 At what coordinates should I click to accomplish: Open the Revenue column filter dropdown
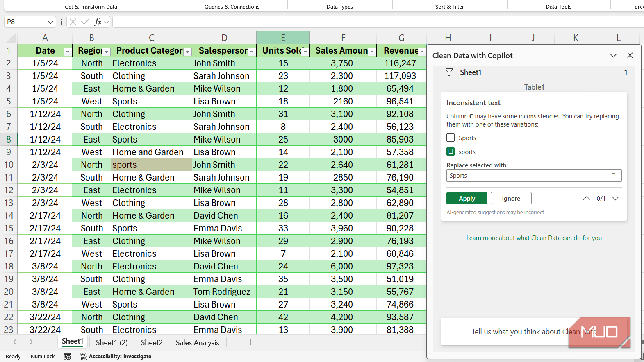coord(422,52)
